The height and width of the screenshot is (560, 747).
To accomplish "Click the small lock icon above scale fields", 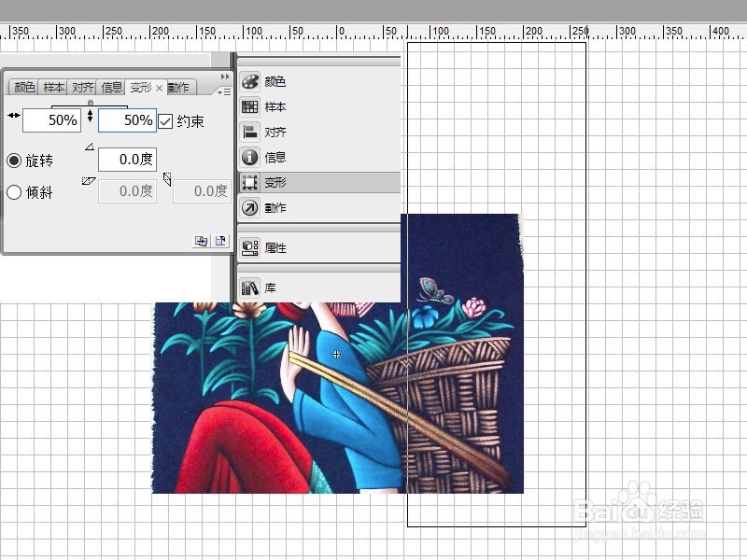I will point(91,103).
